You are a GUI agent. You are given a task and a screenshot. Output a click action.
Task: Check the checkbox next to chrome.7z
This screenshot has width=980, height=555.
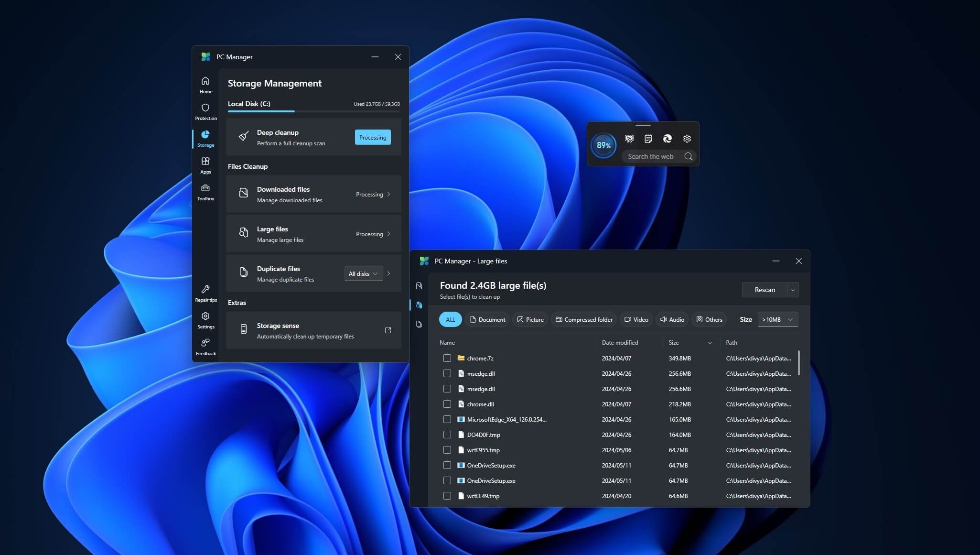448,358
